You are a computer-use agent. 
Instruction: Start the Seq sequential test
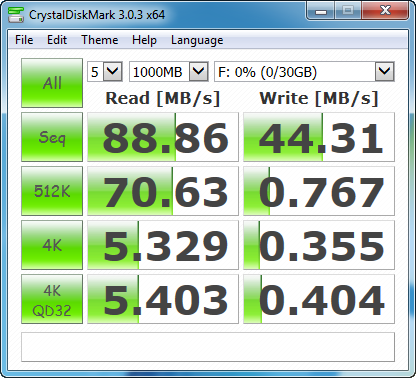click(52, 137)
